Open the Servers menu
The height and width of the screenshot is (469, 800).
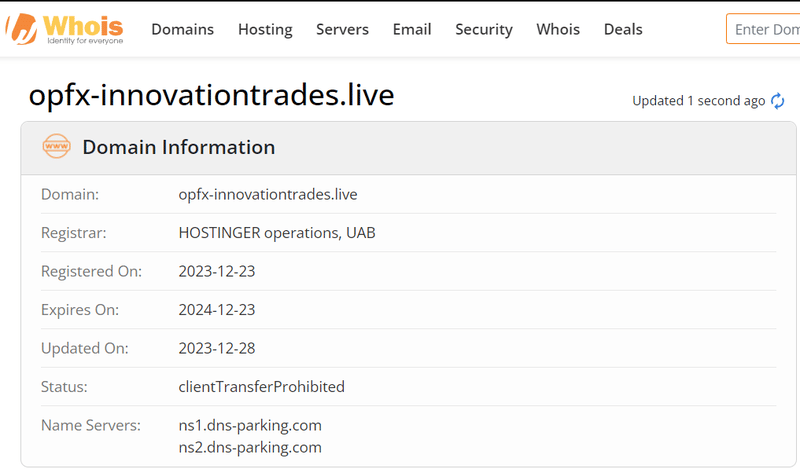click(342, 29)
